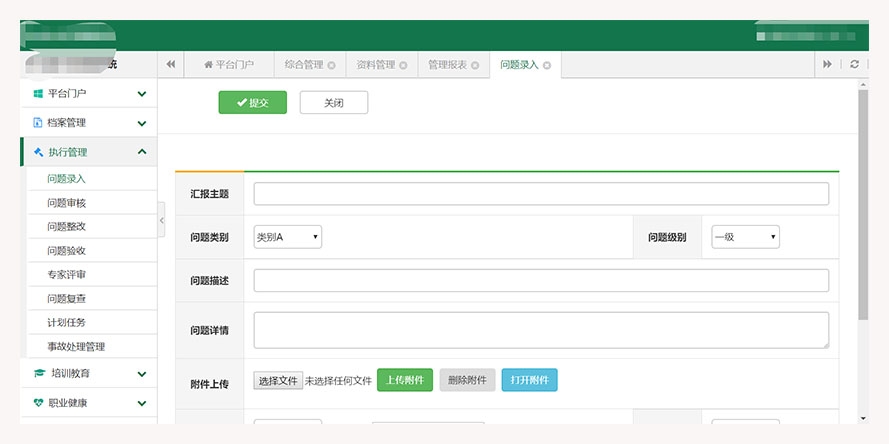
Task: Open the 问题级别 dropdown showing 一级
Action: coord(745,237)
